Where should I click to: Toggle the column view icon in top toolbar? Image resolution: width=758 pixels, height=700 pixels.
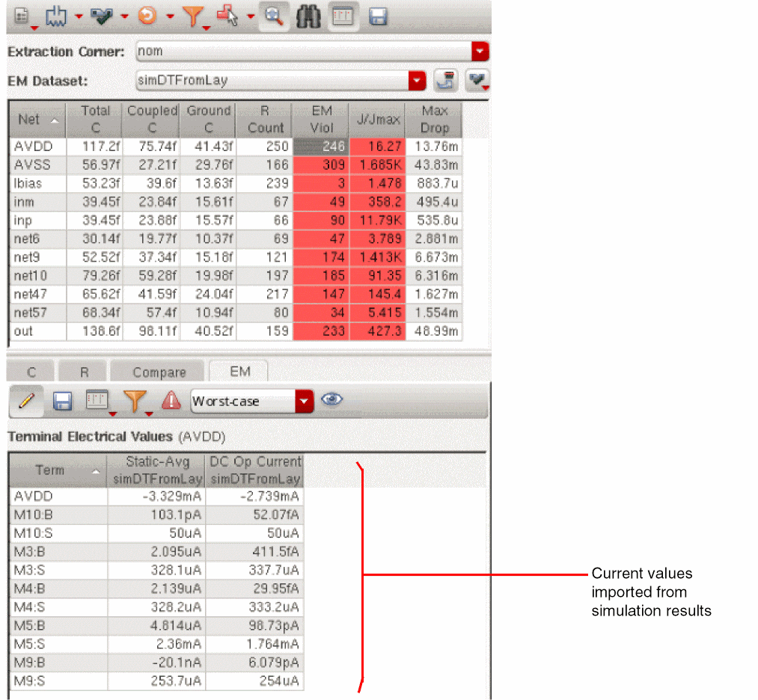[343, 16]
